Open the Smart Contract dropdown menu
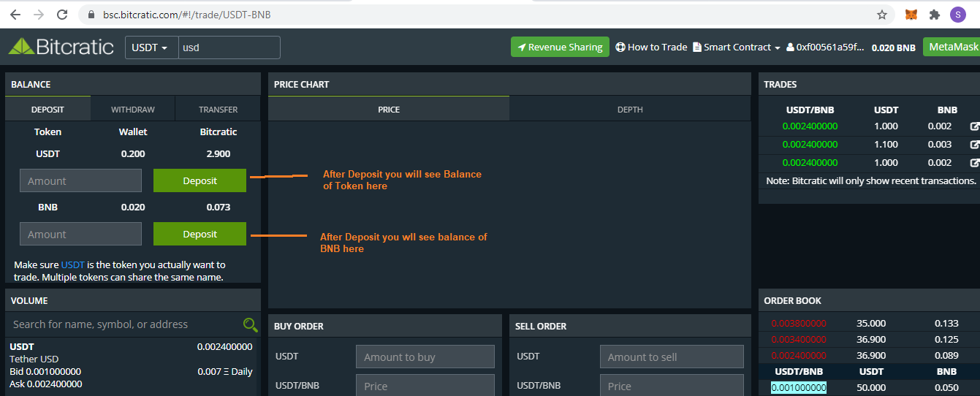The height and width of the screenshot is (396, 980). [x=737, y=47]
